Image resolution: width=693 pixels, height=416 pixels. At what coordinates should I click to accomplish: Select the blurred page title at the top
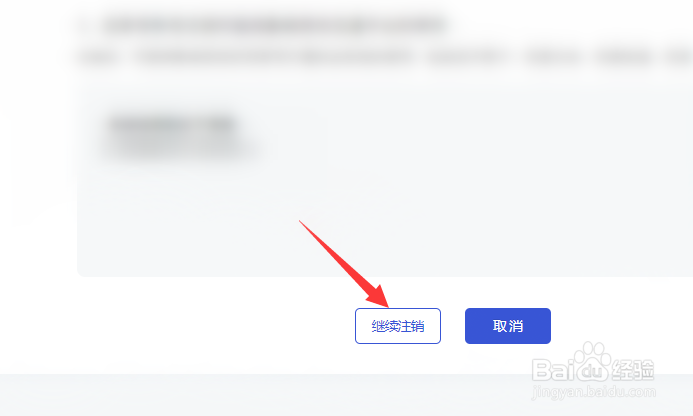tap(275, 26)
